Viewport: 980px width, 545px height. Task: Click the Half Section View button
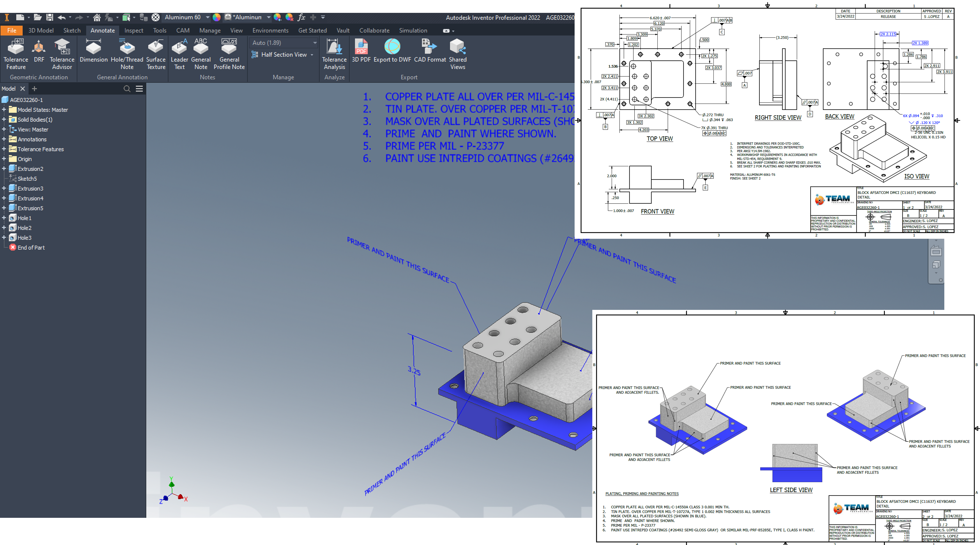[x=279, y=55]
